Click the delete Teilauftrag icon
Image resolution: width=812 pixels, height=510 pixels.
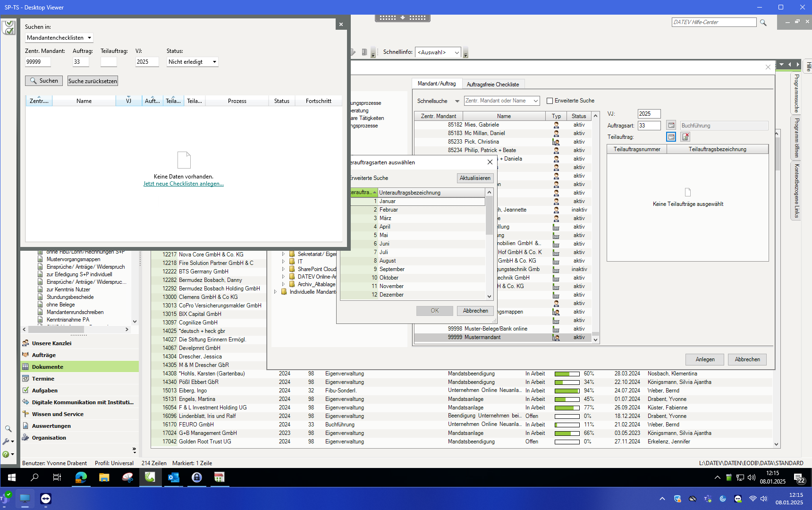pos(685,136)
